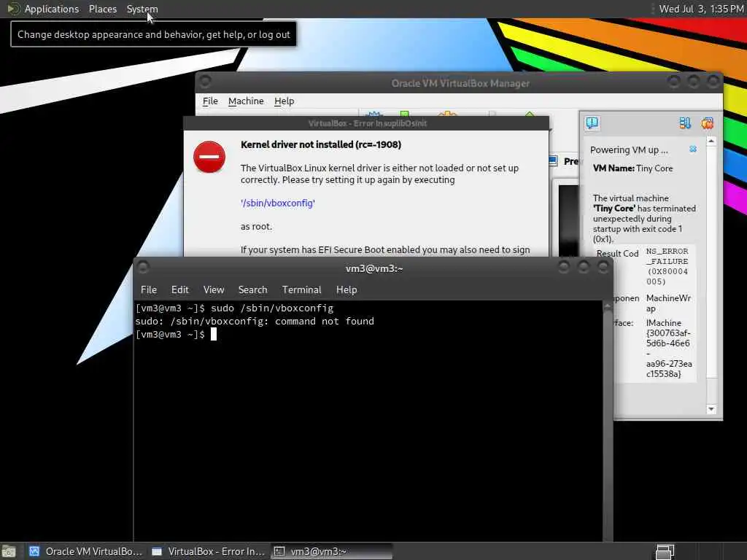Click the MachineWrap component value

point(668,303)
